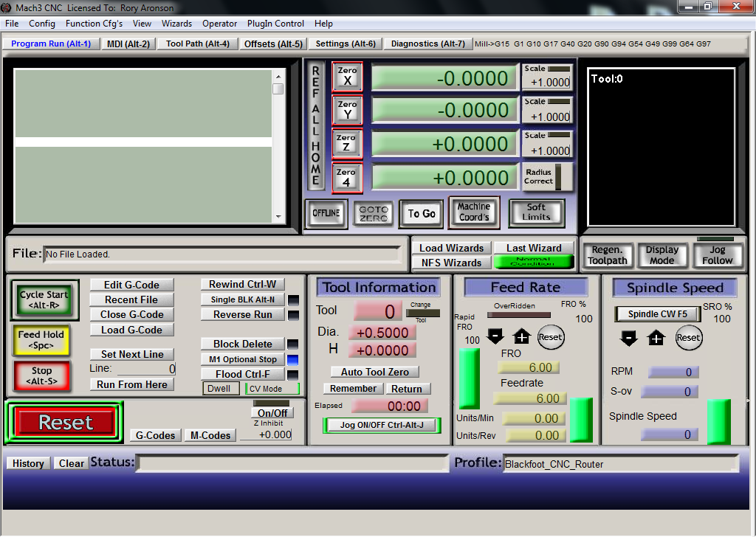
Task: Toggle Flood Ctrl-F coolant
Action: (x=242, y=374)
